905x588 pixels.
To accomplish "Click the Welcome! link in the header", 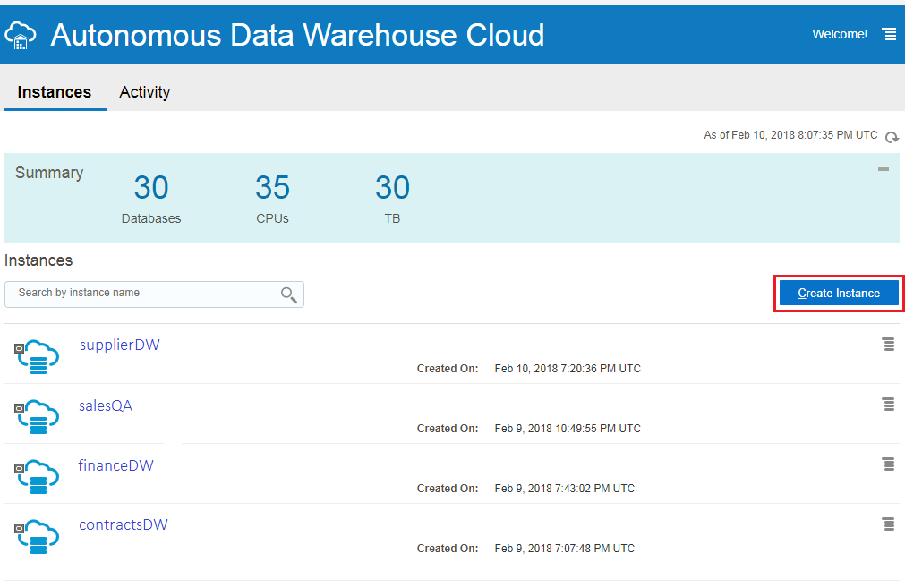I will 839,34.
